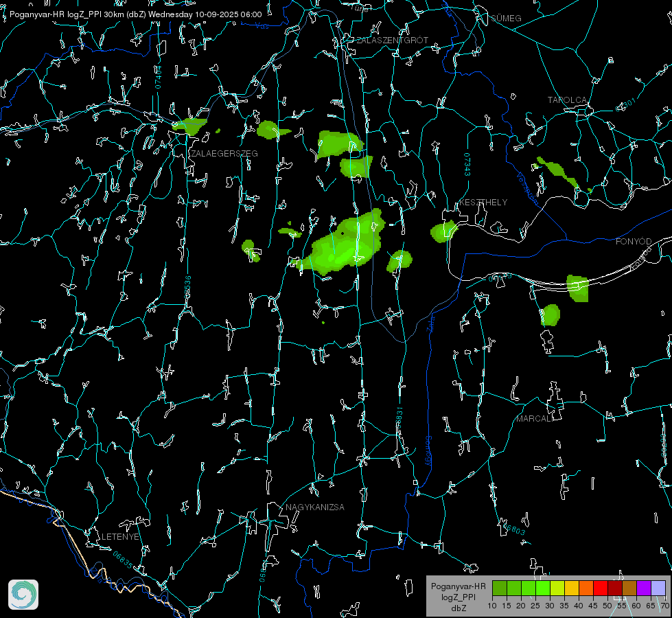Click the MARCALI town label
This screenshot has height=618, width=672.
535,419
